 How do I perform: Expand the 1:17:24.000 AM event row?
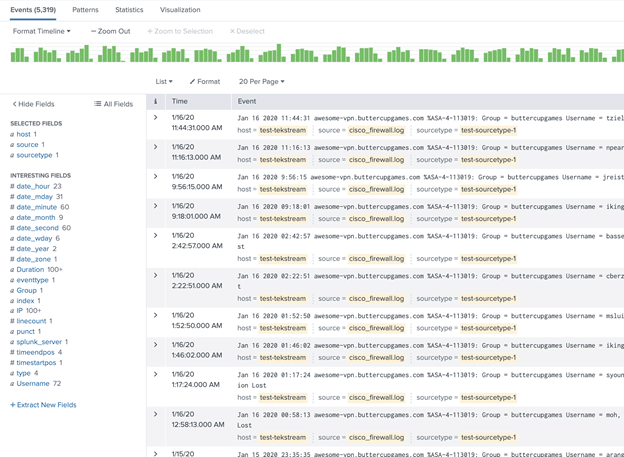coord(156,374)
